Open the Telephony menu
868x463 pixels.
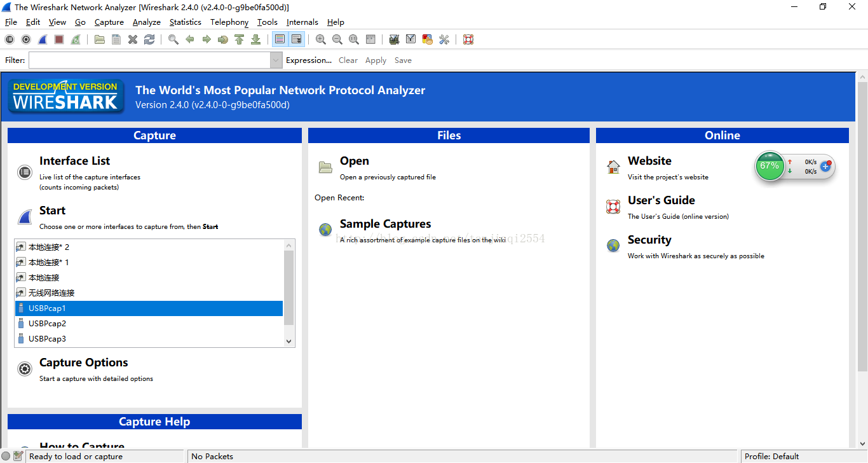(x=229, y=22)
